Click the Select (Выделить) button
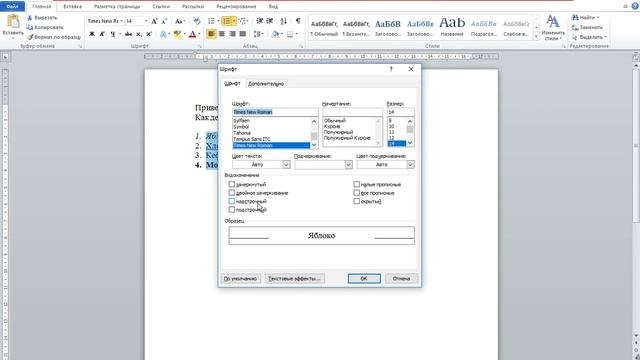This screenshot has width=640, height=360. click(589, 37)
